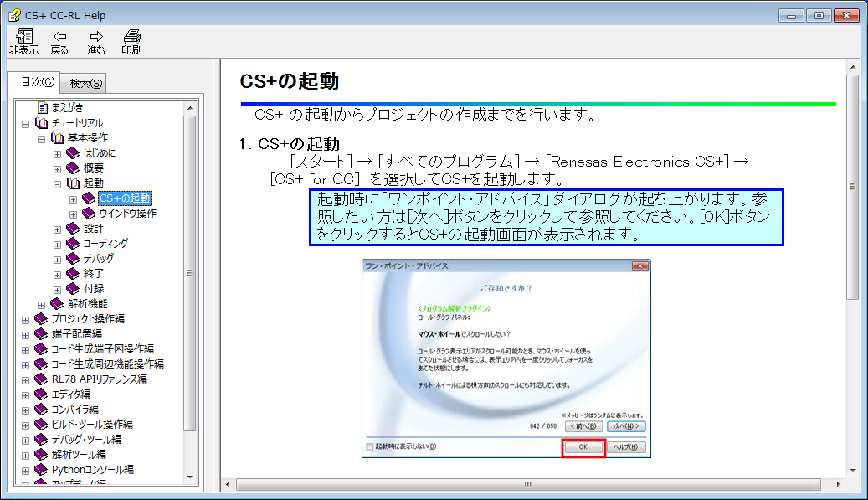Click the content pane scroll-down arrow
The height and width of the screenshot is (500, 868).
[x=852, y=471]
